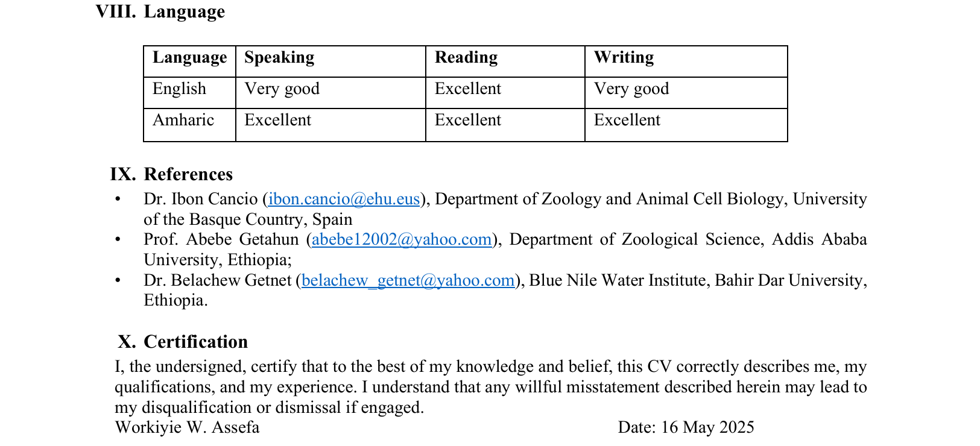Click the name 'Prof. Abebe Getahun'

click(221, 240)
